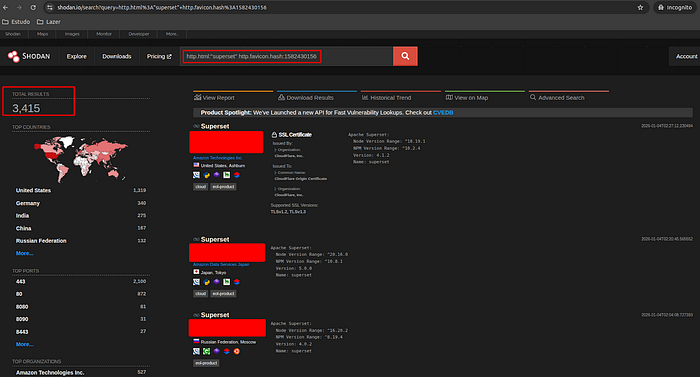700x377 pixels.
Task: Follow the CVEDB link in the spotlight banner
Action: pos(443,113)
